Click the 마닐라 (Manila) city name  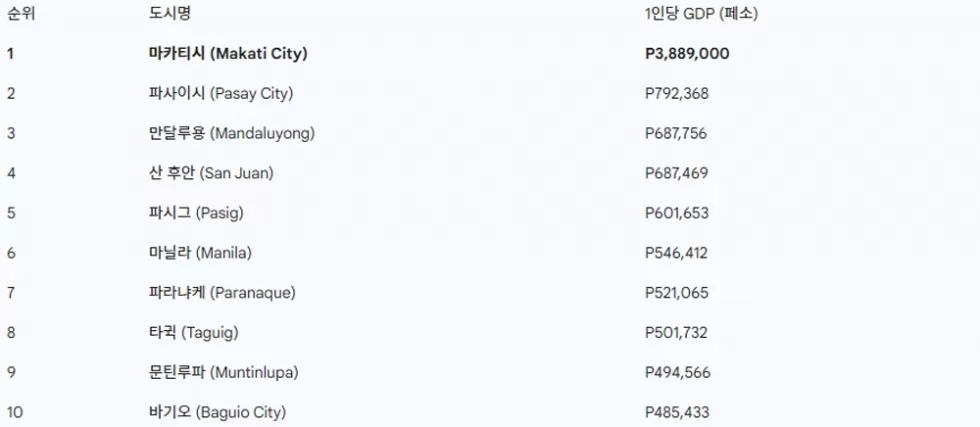pos(200,253)
